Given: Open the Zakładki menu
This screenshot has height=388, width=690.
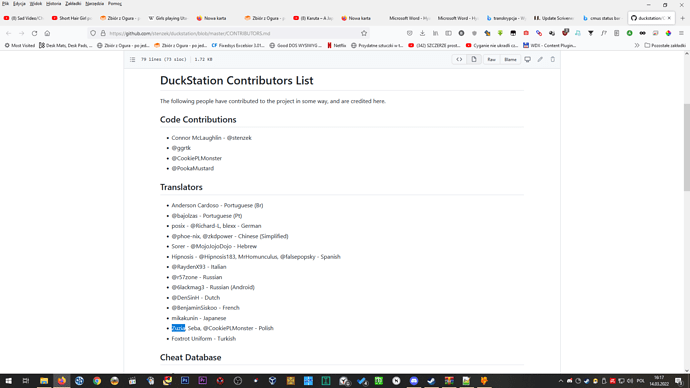Looking at the screenshot, I should click(73, 4).
